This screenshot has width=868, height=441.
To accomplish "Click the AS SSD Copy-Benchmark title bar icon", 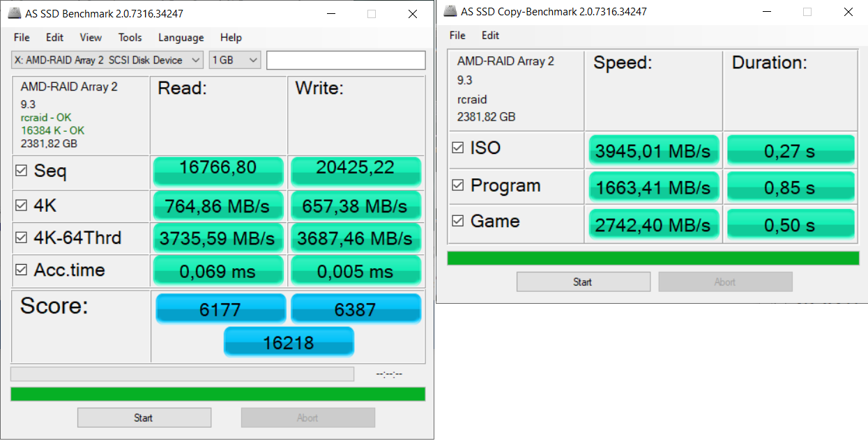I will [x=450, y=11].
